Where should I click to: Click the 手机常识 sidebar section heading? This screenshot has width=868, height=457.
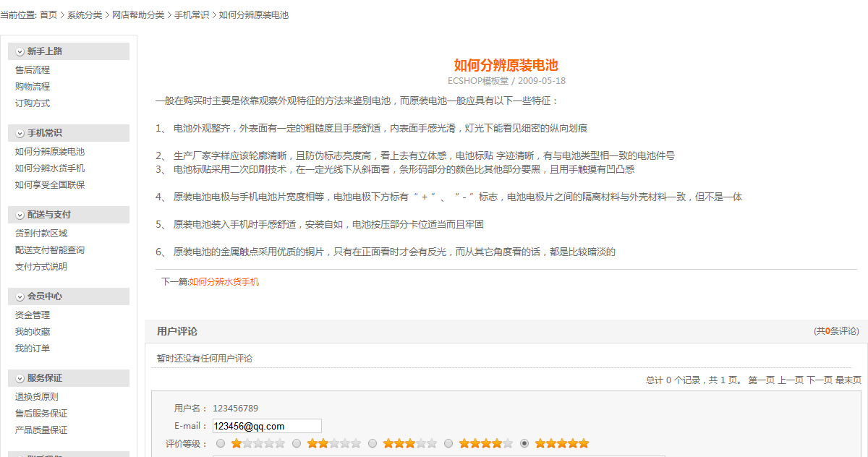click(45, 133)
